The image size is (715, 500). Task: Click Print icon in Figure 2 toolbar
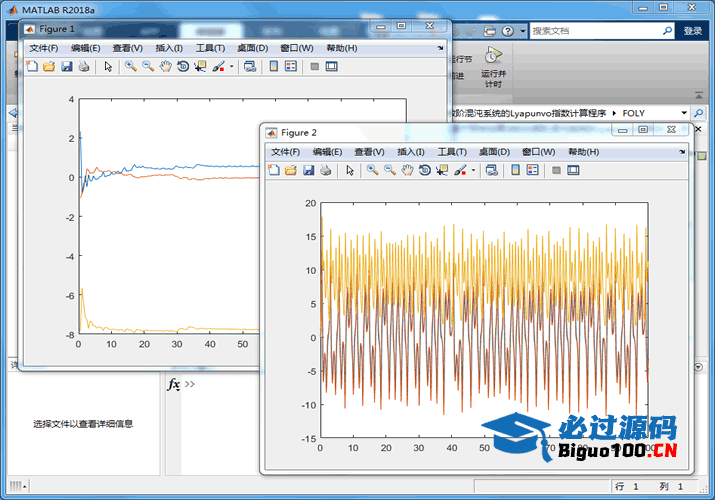pos(325,170)
